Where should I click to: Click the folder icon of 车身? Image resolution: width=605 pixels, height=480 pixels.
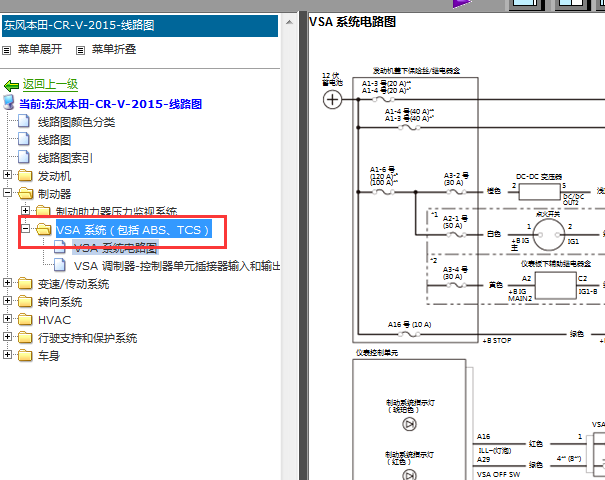tap(25, 355)
